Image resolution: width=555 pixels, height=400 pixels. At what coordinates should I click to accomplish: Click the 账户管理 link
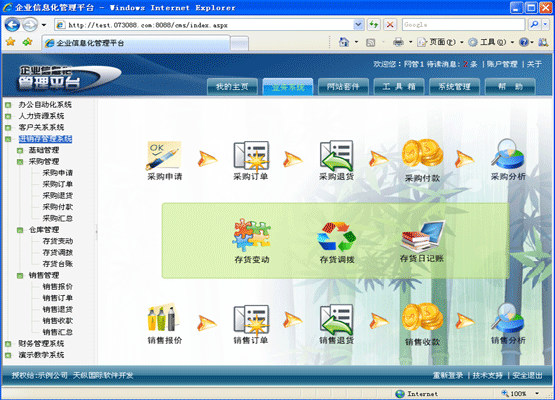502,64
